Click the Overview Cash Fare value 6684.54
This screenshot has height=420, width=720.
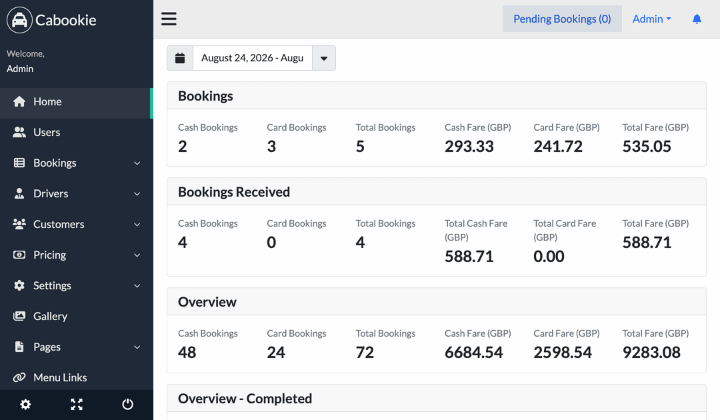tap(473, 352)
